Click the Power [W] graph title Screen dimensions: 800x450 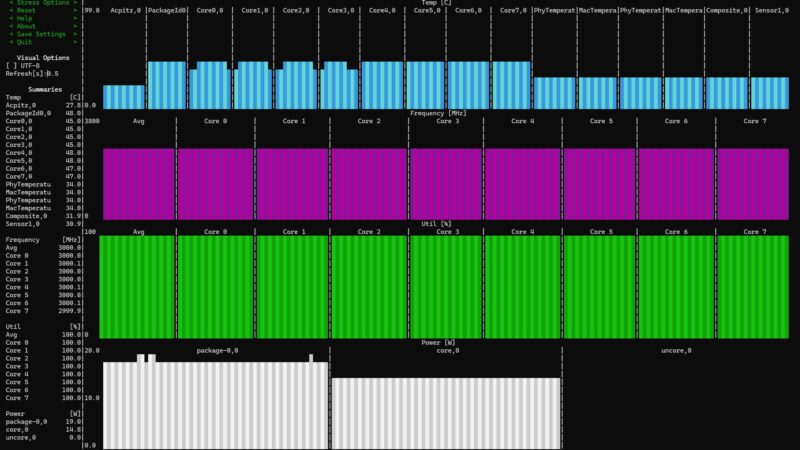pyautogui.click(x=438, y=343)
